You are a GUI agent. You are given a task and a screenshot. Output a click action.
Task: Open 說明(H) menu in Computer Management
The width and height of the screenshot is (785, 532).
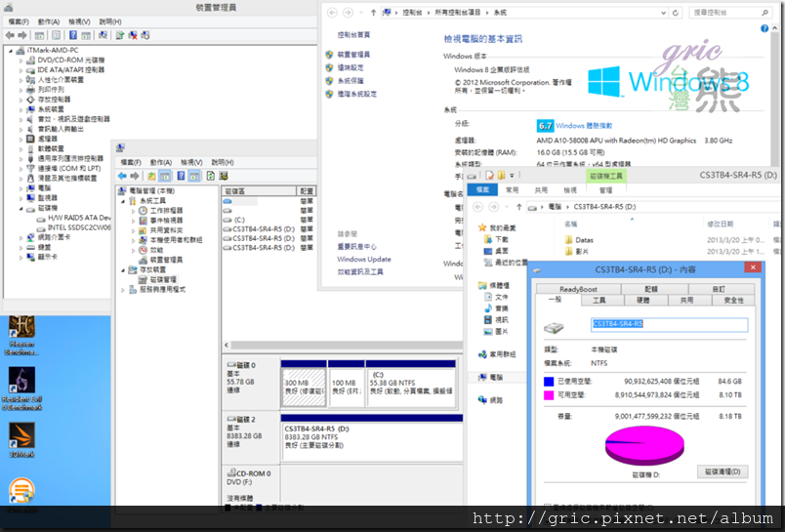click(223, 162)
